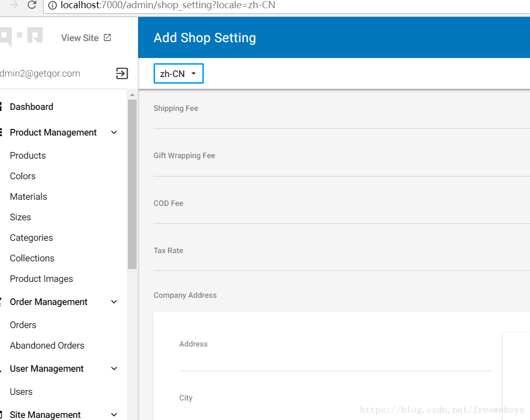The width and height of the screenshot is (530, 420).
Task: Click the Add Shop Setting heading
Action: 205,37
